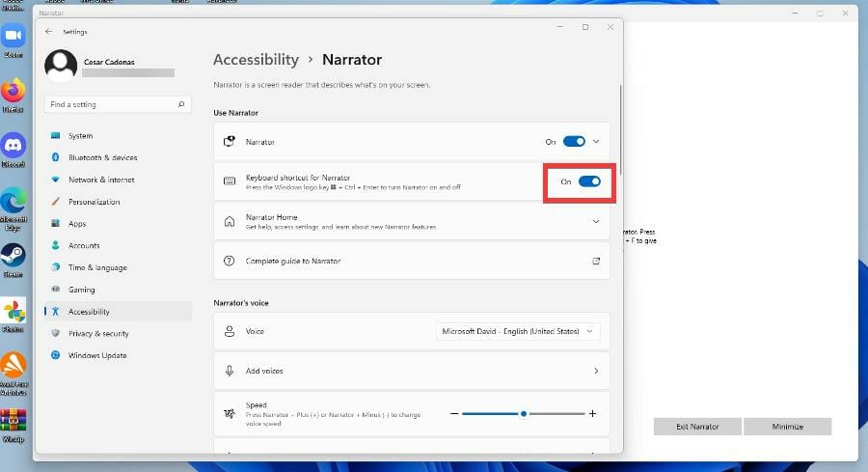Click the Windows Update icon in sidebar

pyautogui.click(x=55, y=355)
